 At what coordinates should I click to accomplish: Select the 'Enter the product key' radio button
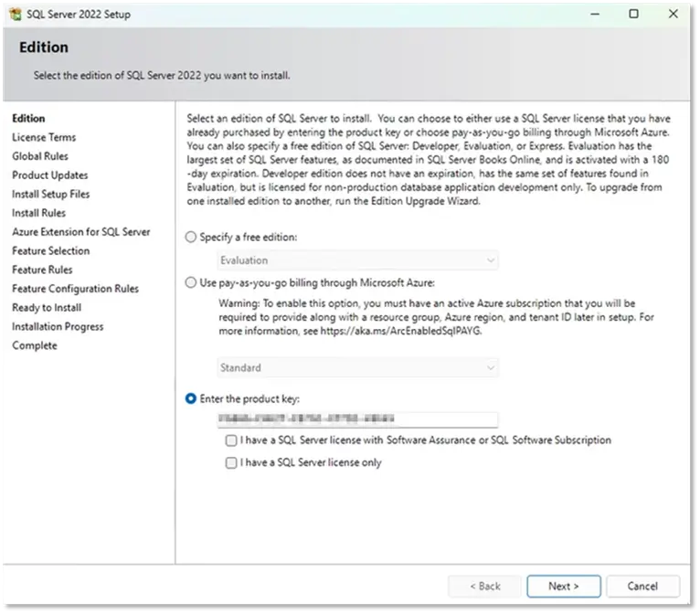coord(191,398)
